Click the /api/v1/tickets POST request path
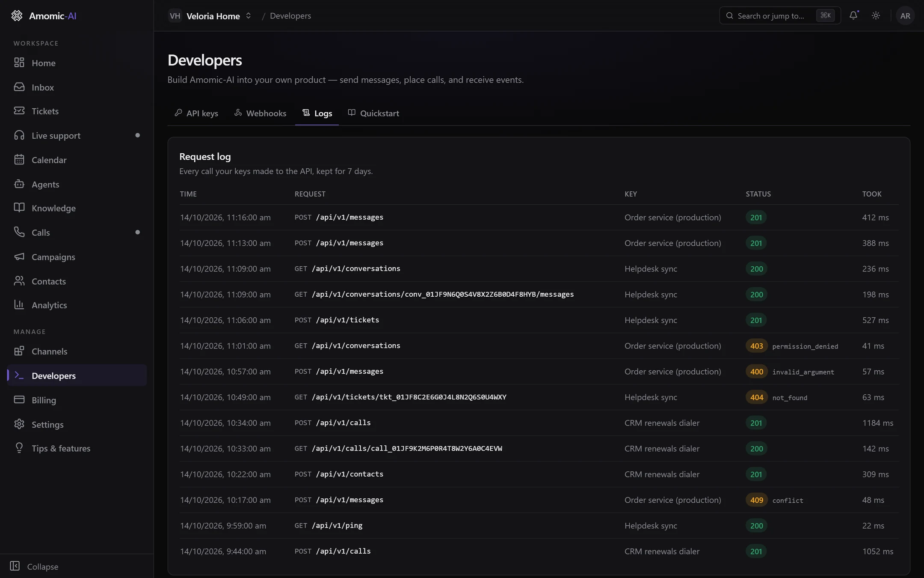 coord(347,320)
